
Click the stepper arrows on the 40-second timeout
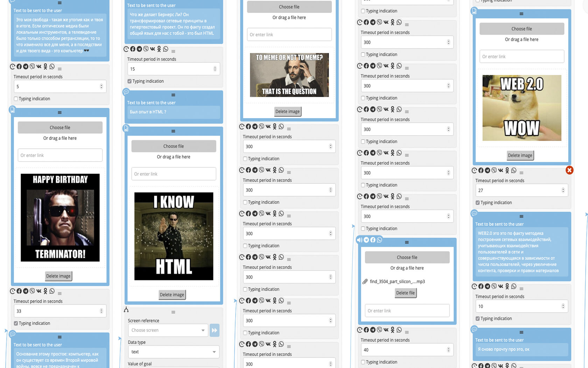coord(448,350)
